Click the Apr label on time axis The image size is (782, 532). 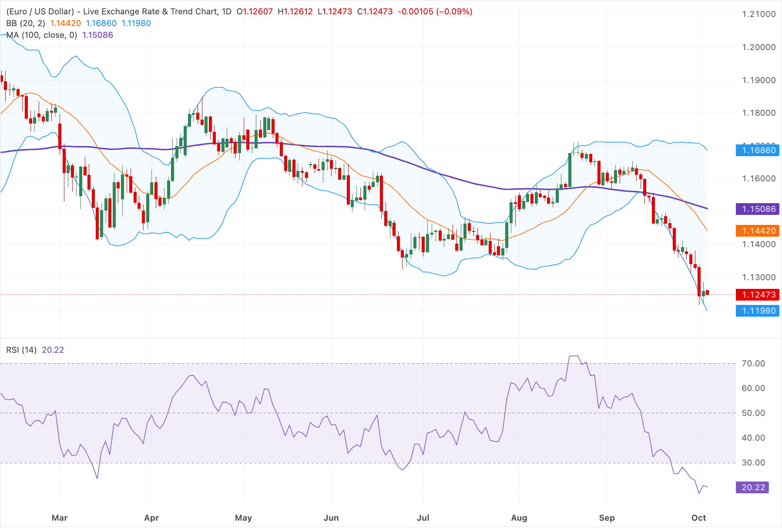click(x=151, y=518)
